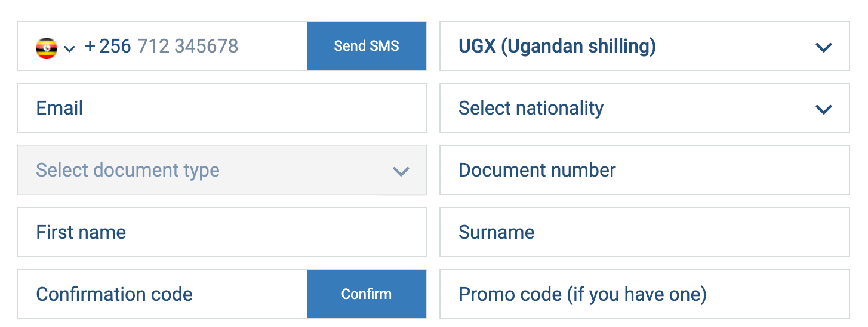Image resolution: width=868 pixels, height=327 pixels.
Task: Click the nationality dropdown chevron arrow
Action: pos(823,109)
